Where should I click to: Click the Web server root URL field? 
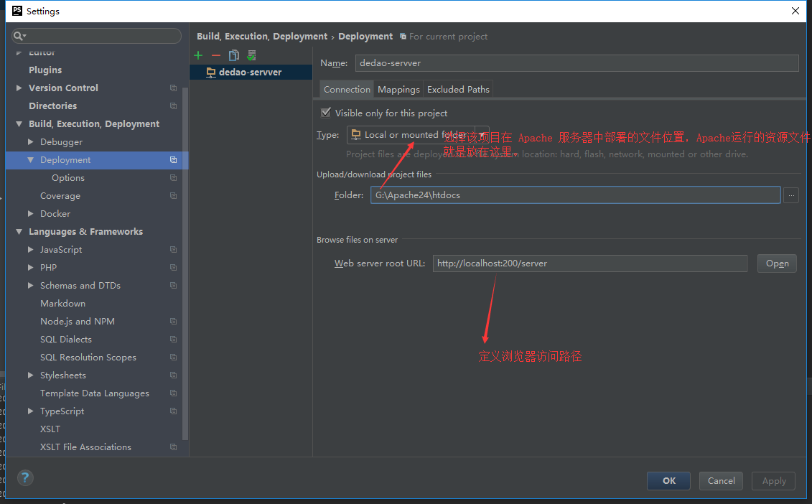589,263
